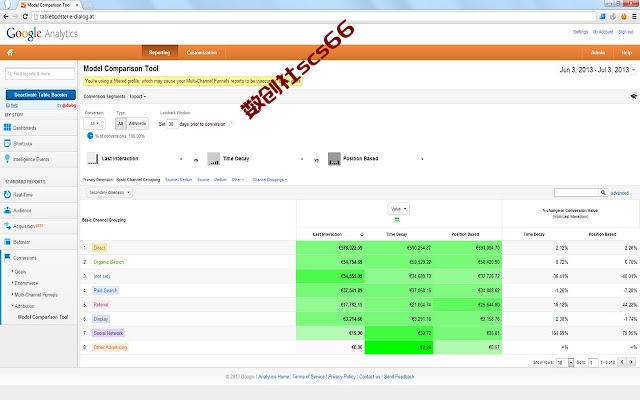
Task: Click the Home icon in orange bar
Action: (x=10, y=52)
